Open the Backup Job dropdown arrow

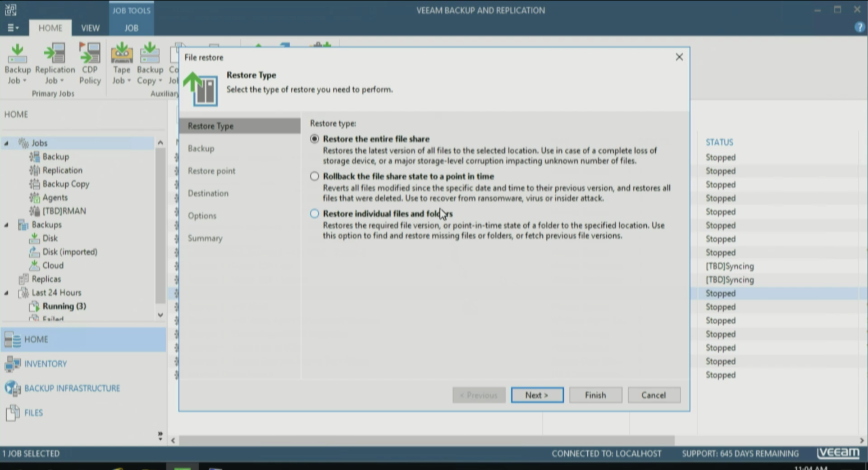coord(25,81)
